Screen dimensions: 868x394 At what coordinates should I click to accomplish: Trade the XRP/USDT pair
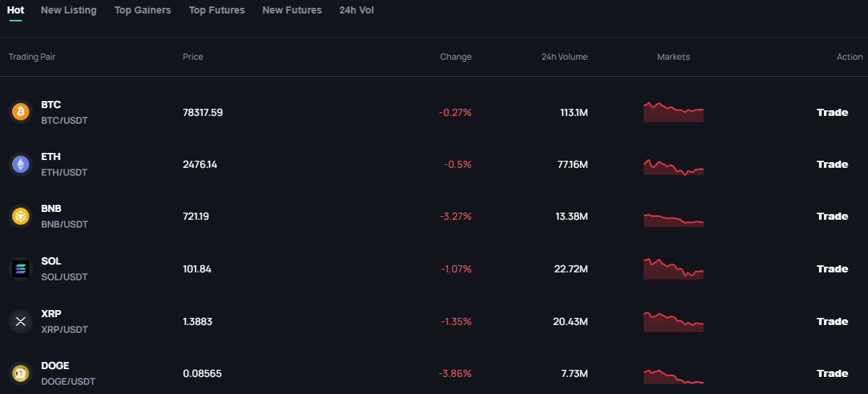832,321
